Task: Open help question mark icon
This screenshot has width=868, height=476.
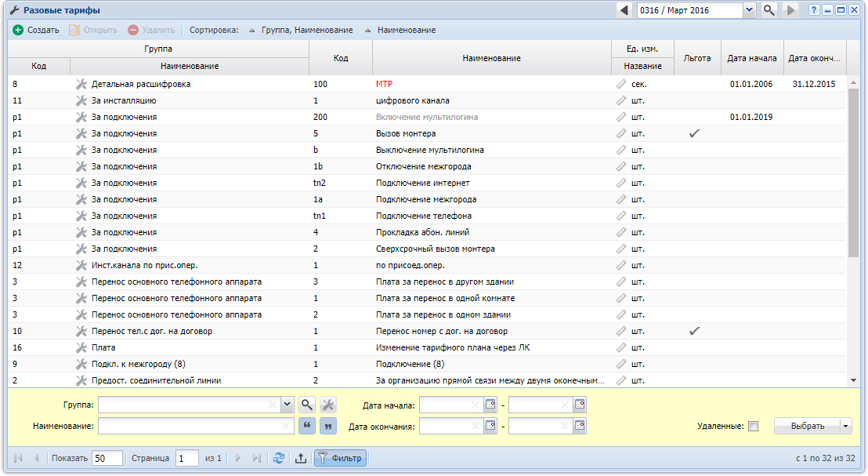Action: coord(814,10)
